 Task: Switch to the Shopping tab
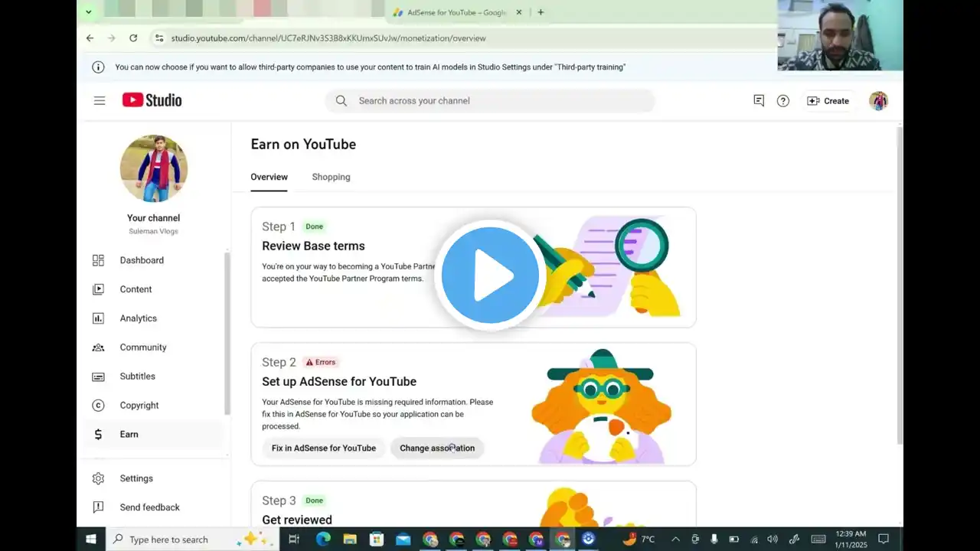coord(331,177)
